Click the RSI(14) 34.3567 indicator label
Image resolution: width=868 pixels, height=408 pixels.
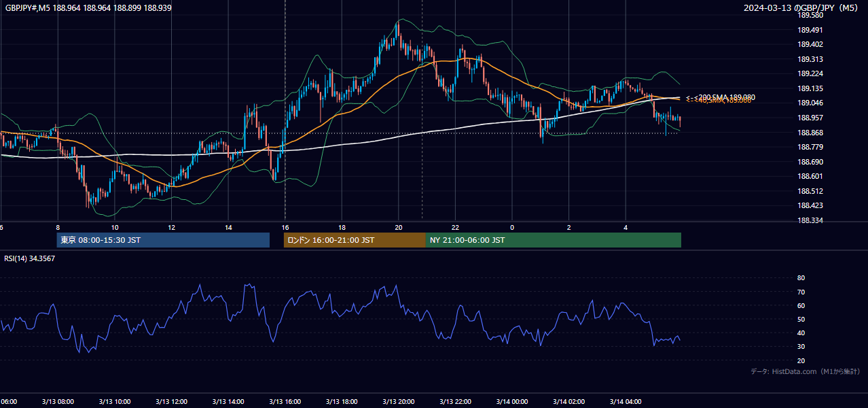click(x=30, y=258)
